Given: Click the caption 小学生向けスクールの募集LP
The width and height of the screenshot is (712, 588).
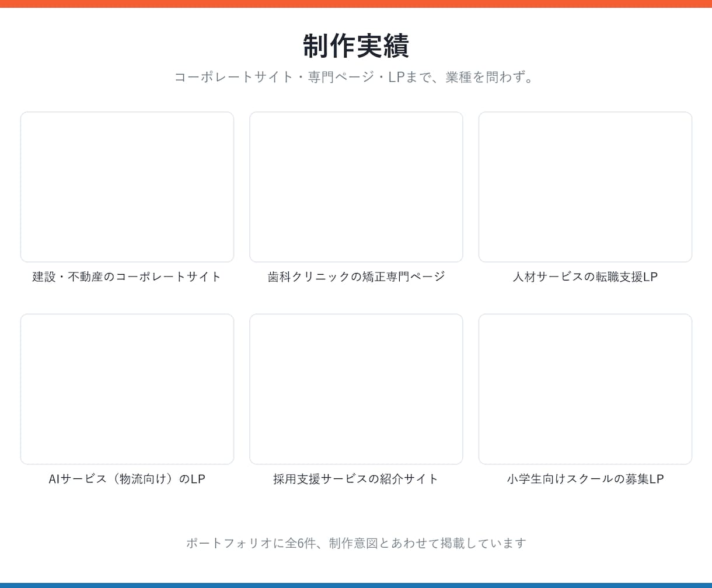Looking at the screenshot, I should (x=585, y=479).
